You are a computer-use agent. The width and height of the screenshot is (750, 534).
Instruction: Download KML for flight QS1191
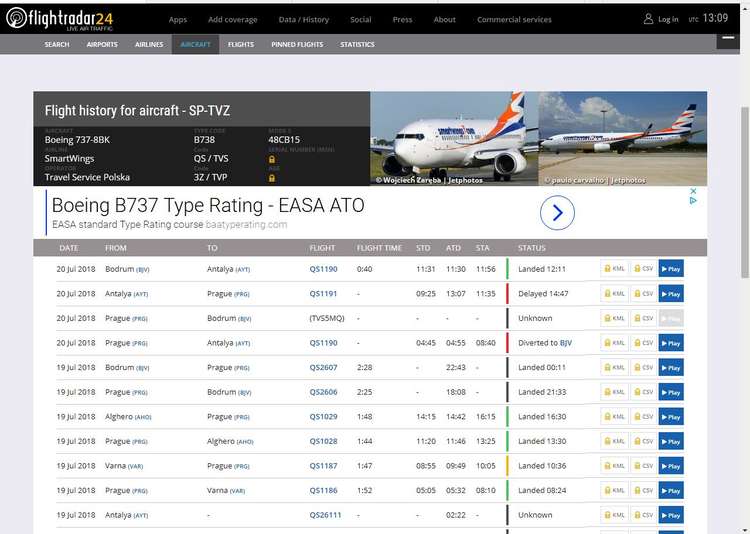tap(614, 294)
